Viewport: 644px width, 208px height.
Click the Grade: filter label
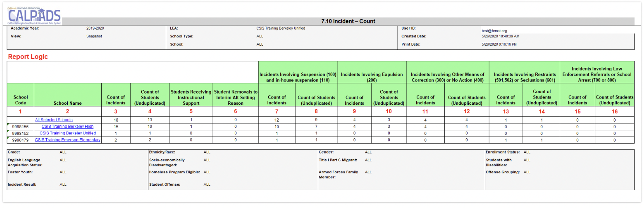(x=14, y=152)
